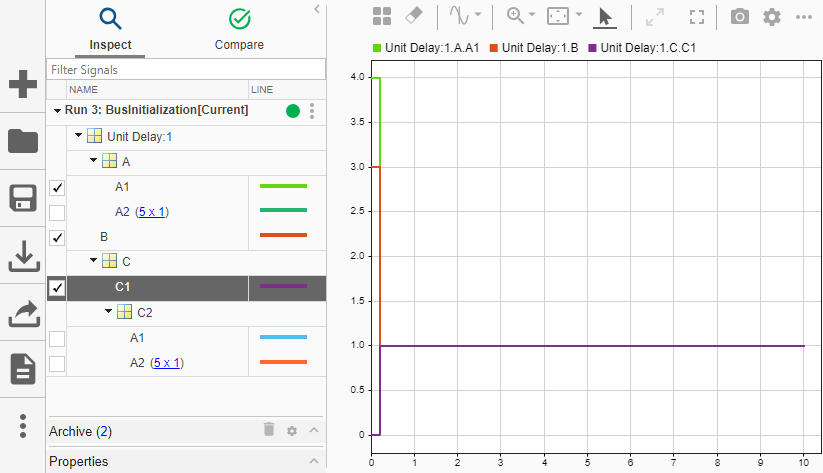Open Archive settings gear icon
Image resolution: width=823 pixels, height=473 pixels.
[292, 431]
